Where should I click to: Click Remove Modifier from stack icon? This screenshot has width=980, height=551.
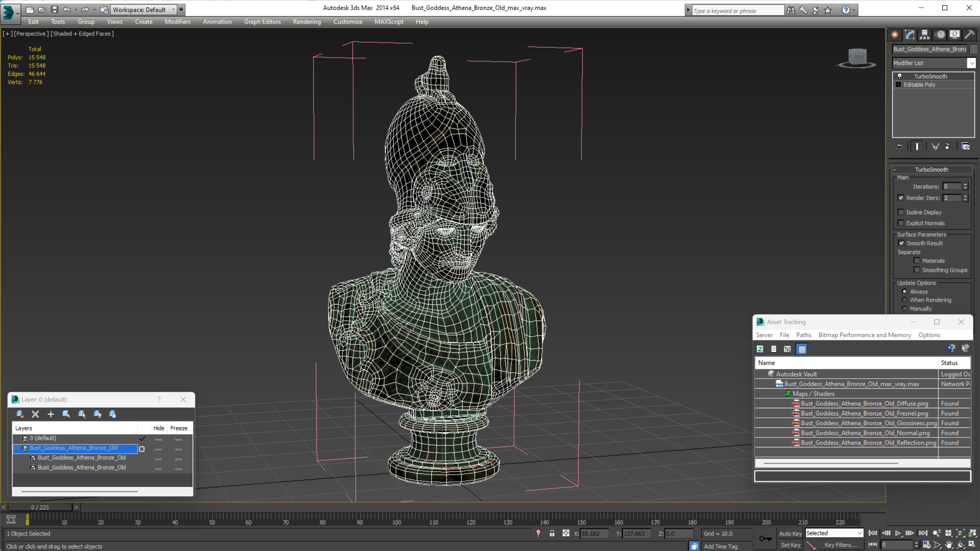click(x=947, y=146)
